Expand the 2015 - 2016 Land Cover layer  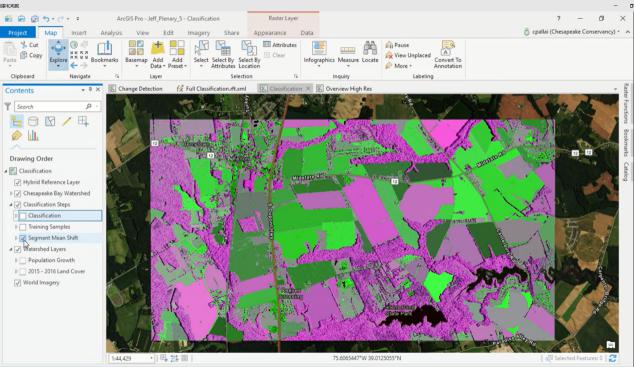coord(16,272)
